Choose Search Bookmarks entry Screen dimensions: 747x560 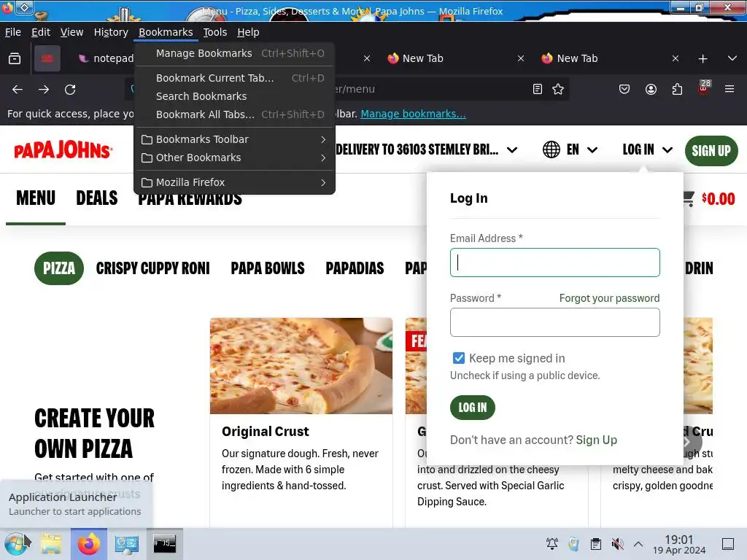pyautogui.click(x=234, y=96)
